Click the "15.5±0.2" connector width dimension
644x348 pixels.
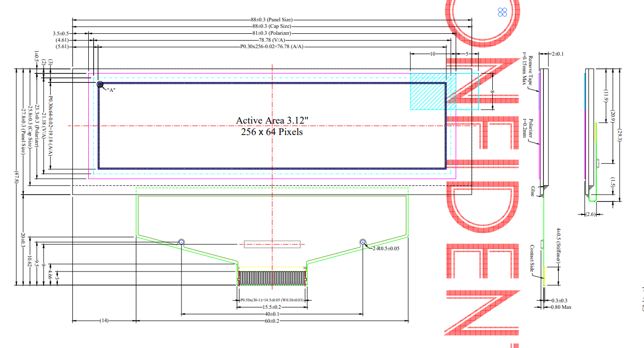pyautogui.click(x=271, y=307)
